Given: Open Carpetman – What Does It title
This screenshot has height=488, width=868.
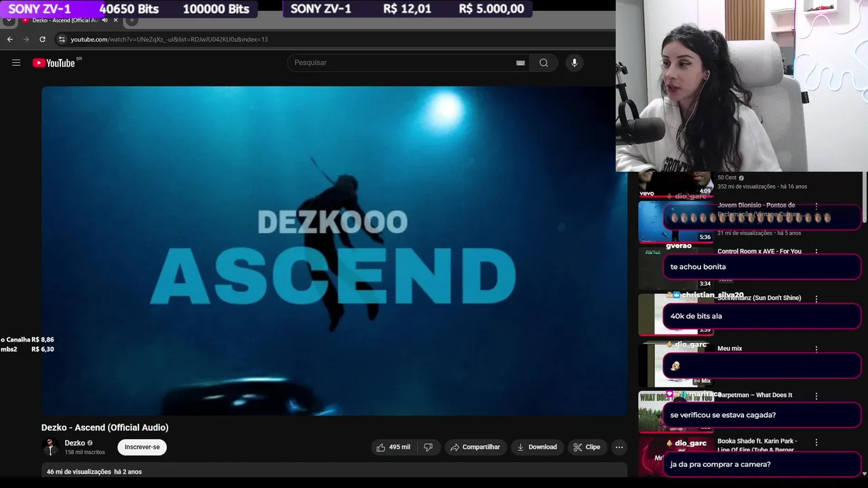Looking at the screenshot, I should coord(755,395).
